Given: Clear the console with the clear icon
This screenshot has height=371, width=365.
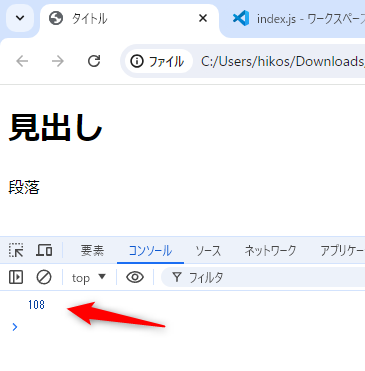Looking at the screenshot, I should point(44,277).
